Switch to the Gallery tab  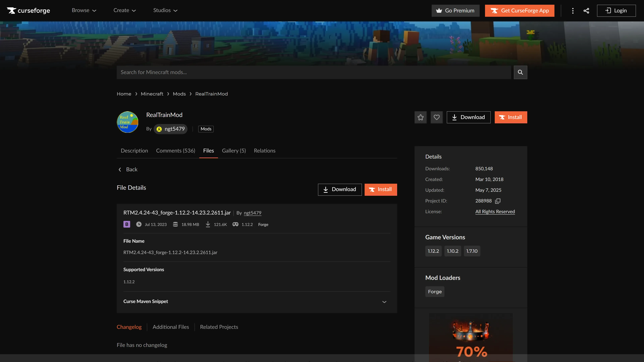point(234,151)
